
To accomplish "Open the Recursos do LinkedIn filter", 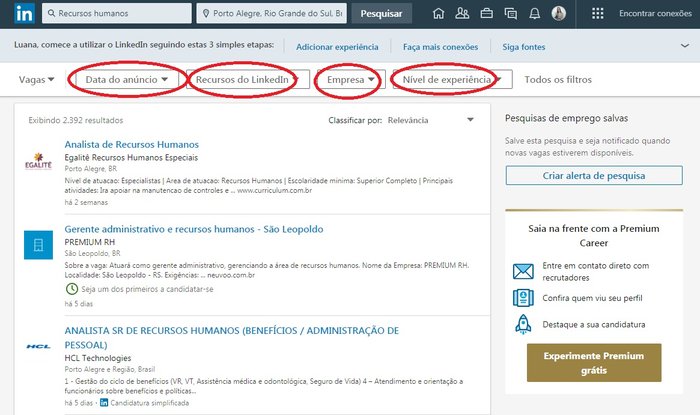I will (x=248, y=79).
